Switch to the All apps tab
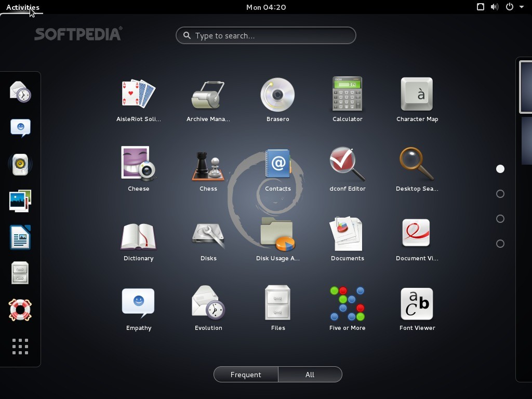This screenshot has width=532, height=399. coord(310,375)
